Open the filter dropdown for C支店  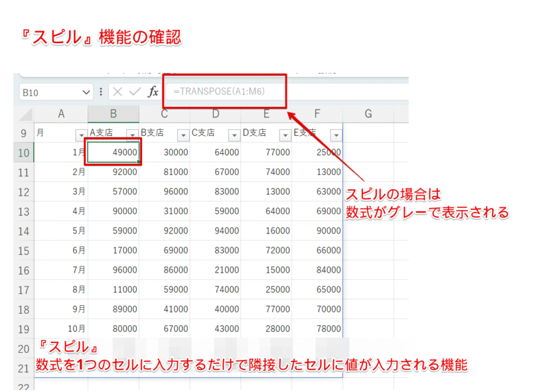coord(234,135)
